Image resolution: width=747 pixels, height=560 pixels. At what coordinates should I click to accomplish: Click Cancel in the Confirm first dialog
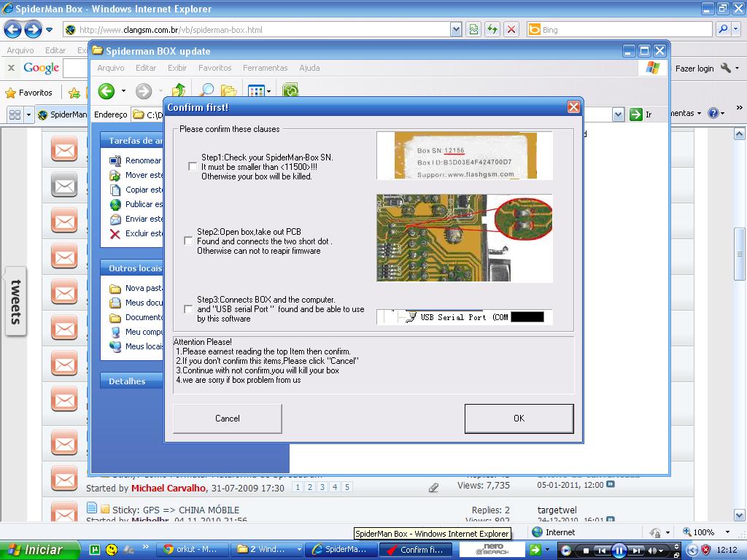pyautogui.click(x=228, y=419)
